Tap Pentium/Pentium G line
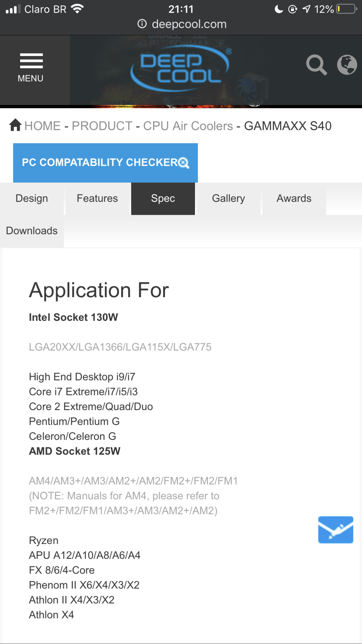362x644 pixels. pyautogui.click(x=74, y=421)
